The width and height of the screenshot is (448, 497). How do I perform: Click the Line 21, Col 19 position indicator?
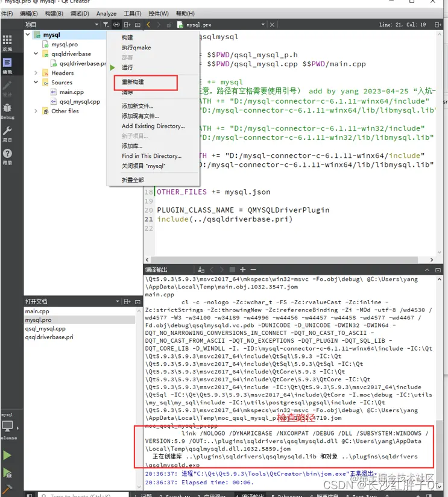click(x=402, y=25)
